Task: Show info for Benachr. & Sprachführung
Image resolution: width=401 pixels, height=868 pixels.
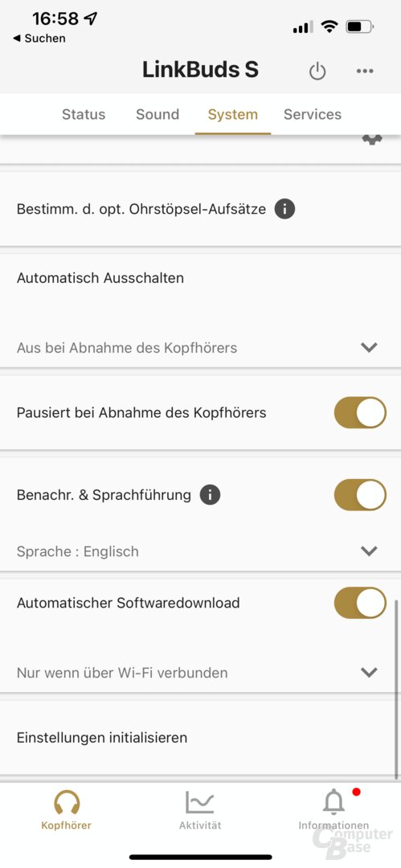Action: 210,494
